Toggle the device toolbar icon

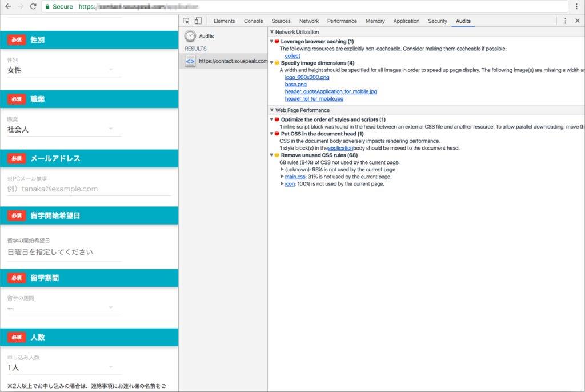click(x=198, y=21)
